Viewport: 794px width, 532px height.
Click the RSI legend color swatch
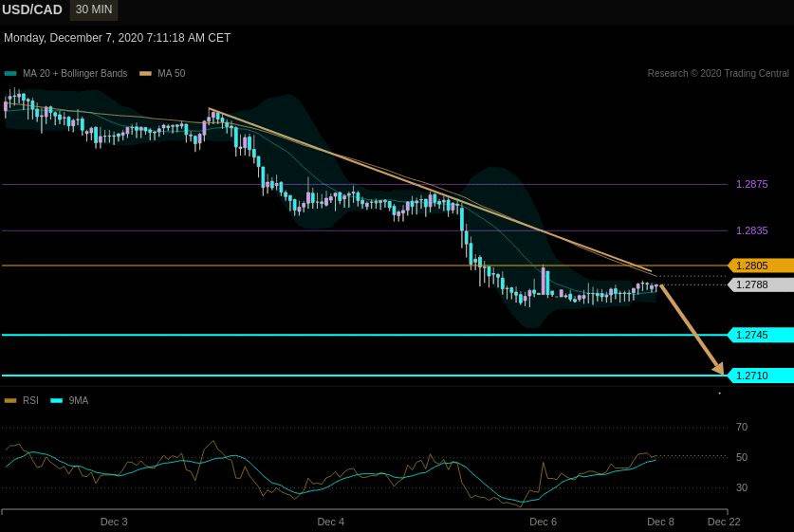click(x=10, y=401)
